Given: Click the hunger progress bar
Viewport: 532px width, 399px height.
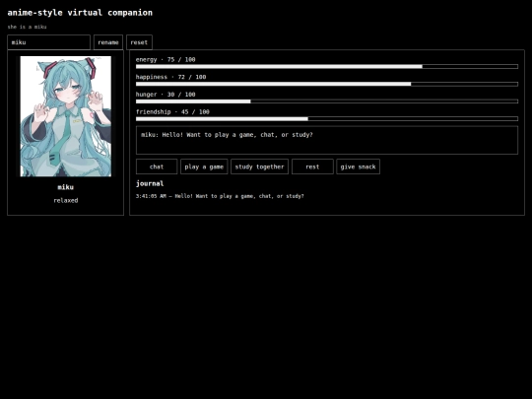Looking at the screenshot, I should tap(327, 101).
